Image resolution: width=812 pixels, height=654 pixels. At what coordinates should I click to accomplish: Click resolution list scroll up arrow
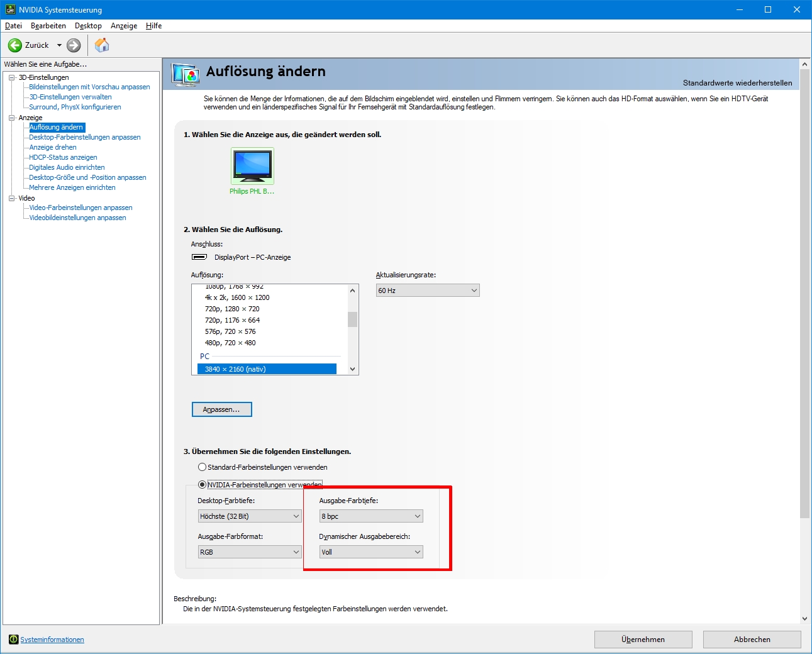tap(352, 291)
